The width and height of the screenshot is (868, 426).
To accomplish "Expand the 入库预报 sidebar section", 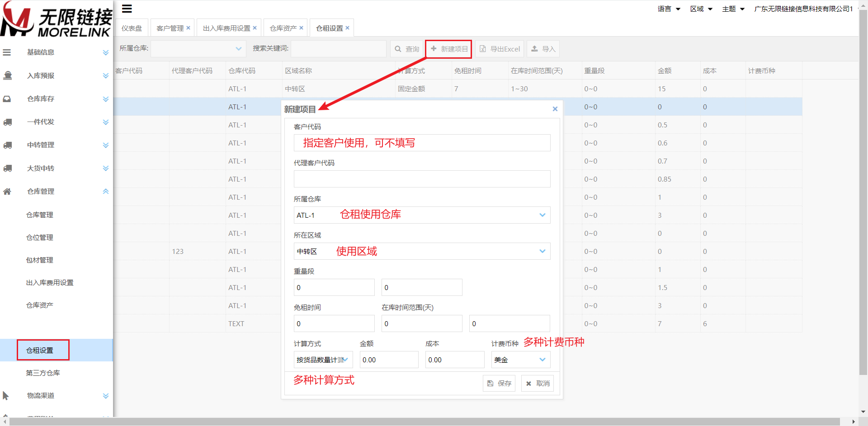I will [x=106, y=75].
